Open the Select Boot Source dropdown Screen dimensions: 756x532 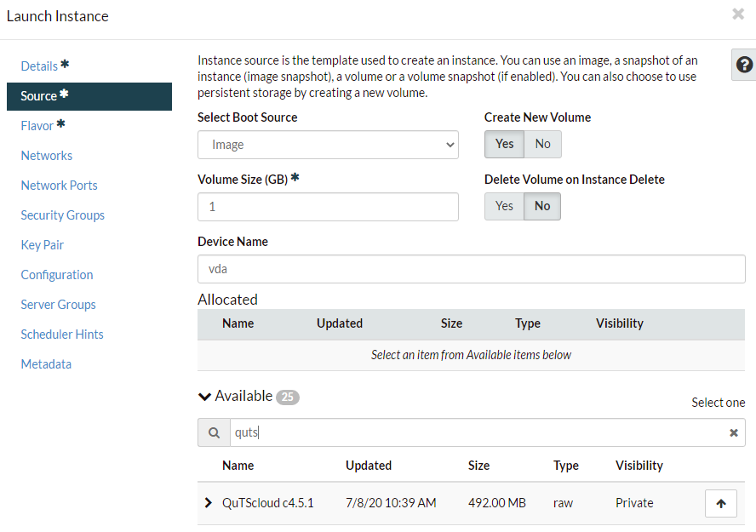click(328, 145)
